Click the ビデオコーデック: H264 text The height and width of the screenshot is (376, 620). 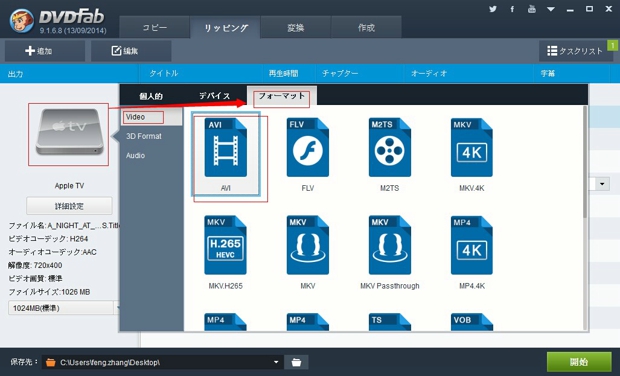point(48,239)
